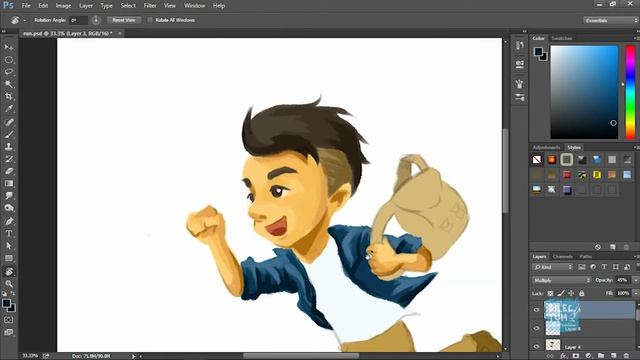Image resolution: width=640 pixels, height=360 pixels.
Task: Open Essentials workspace dropdown
Action: point(610,20)
